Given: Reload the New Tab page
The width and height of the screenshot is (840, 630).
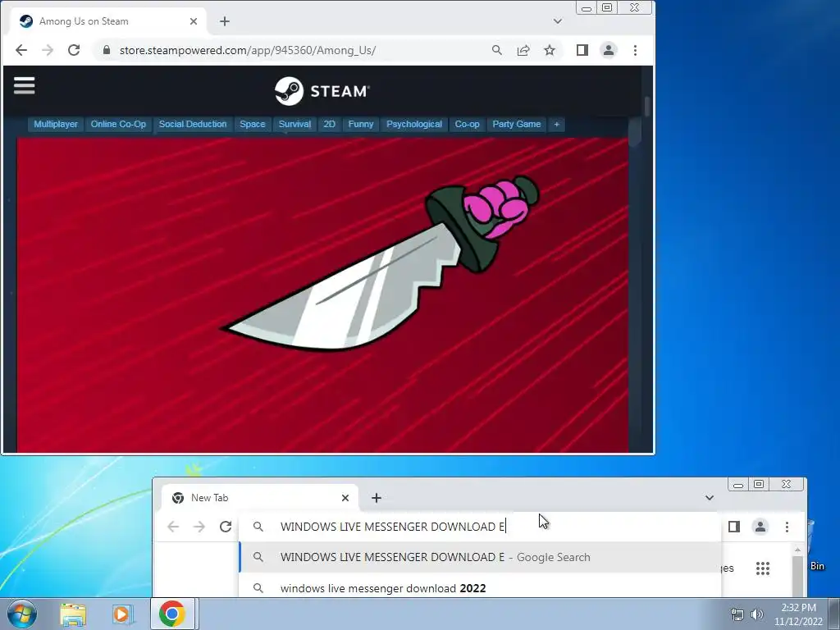Looking at the screenshot, I should 226,527.
